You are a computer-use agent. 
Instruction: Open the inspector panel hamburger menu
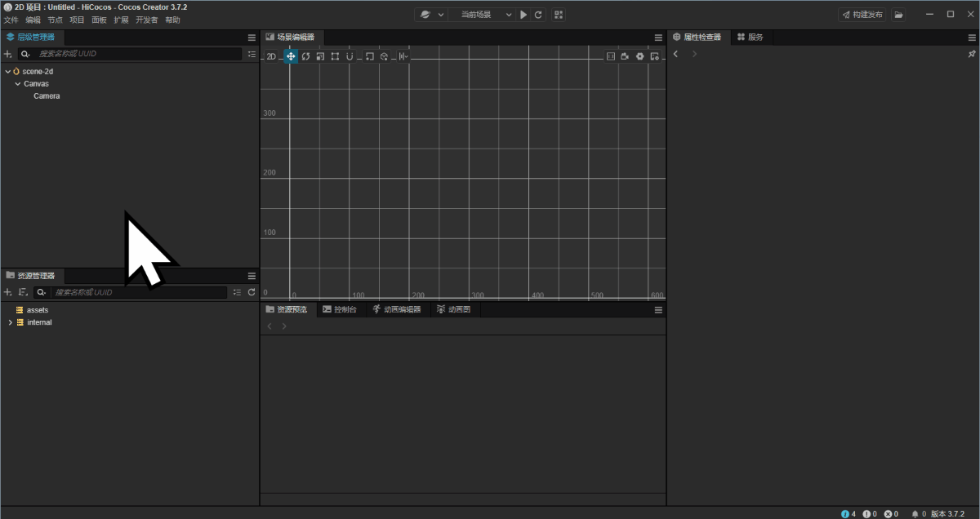coord(972,38)
